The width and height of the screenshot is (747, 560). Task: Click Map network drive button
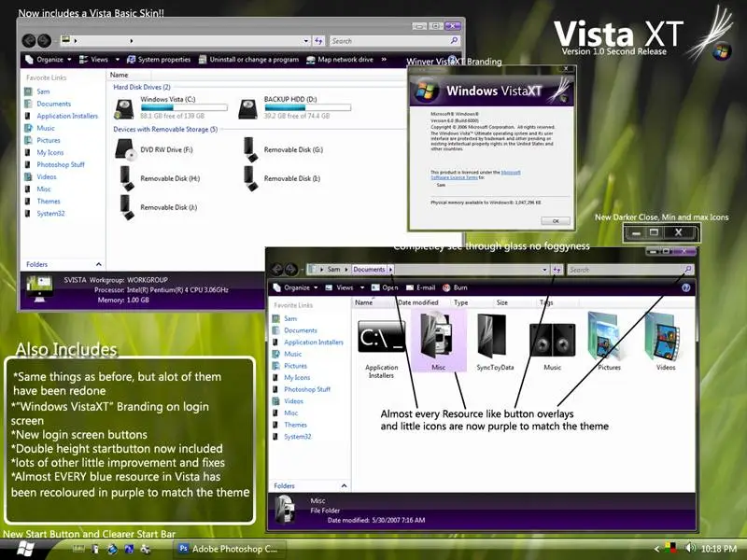(340, 60)
